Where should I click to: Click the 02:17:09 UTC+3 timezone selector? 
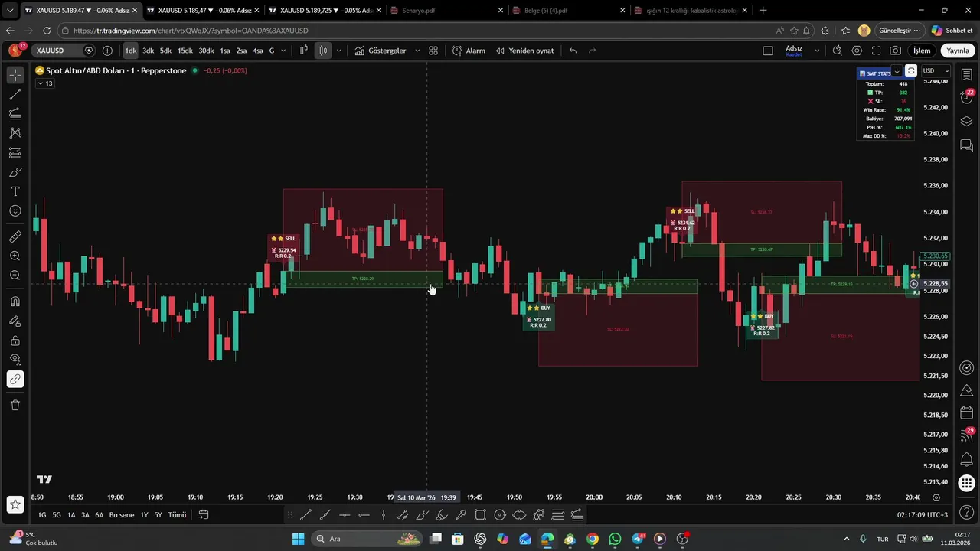click(923, 515)
